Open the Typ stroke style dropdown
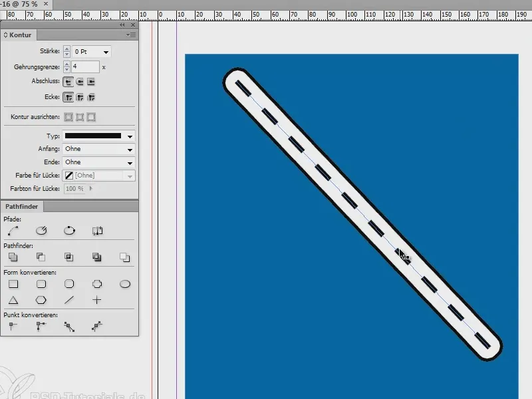The image size is (532, 399). [130, 136]
